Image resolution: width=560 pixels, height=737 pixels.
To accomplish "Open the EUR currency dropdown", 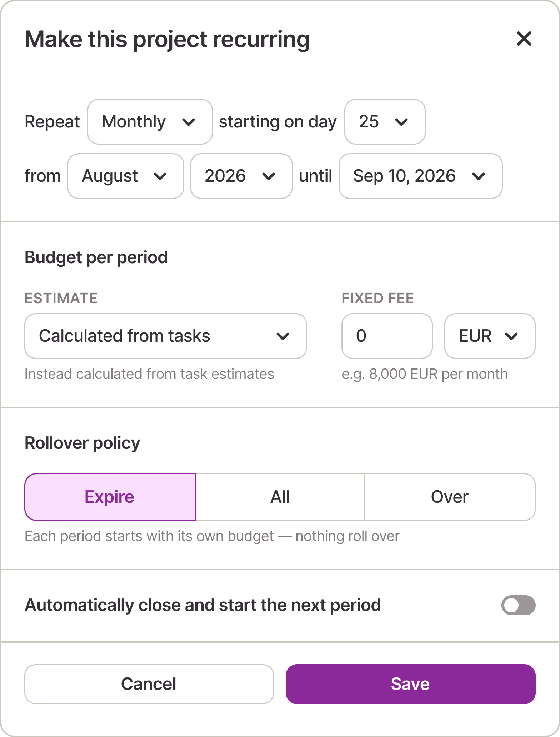I will [x=490, y=336].
